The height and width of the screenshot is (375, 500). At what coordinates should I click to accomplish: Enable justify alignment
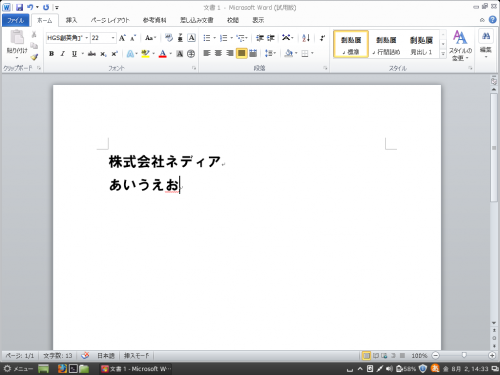(241, 53)
